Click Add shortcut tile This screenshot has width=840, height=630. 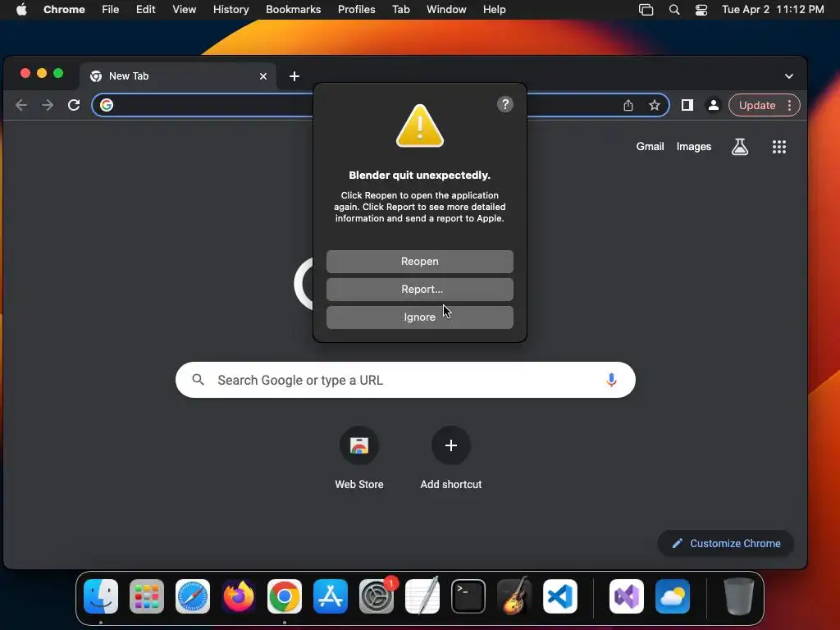pyautogui.click(x=450, y=458)
